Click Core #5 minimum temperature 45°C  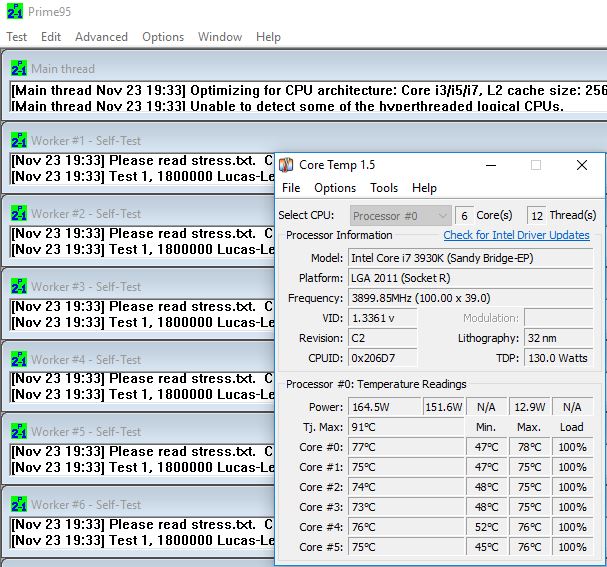tap(487, 547)
